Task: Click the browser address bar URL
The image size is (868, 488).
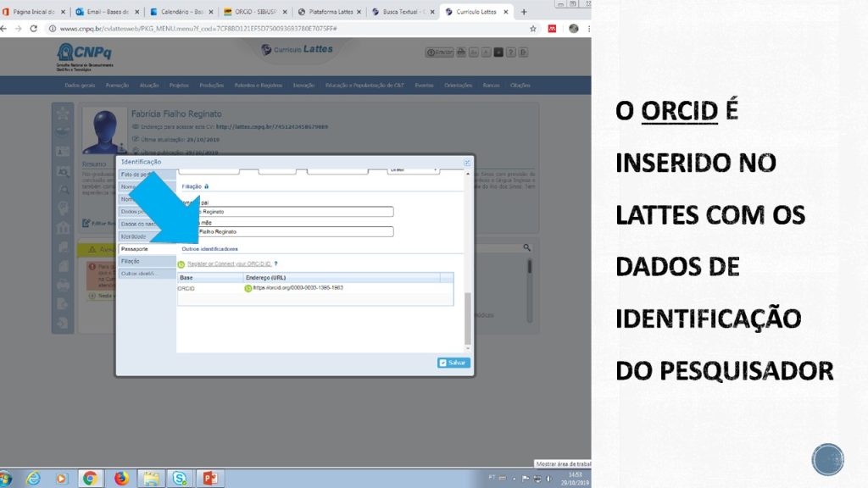Action: tap(198, 28)
